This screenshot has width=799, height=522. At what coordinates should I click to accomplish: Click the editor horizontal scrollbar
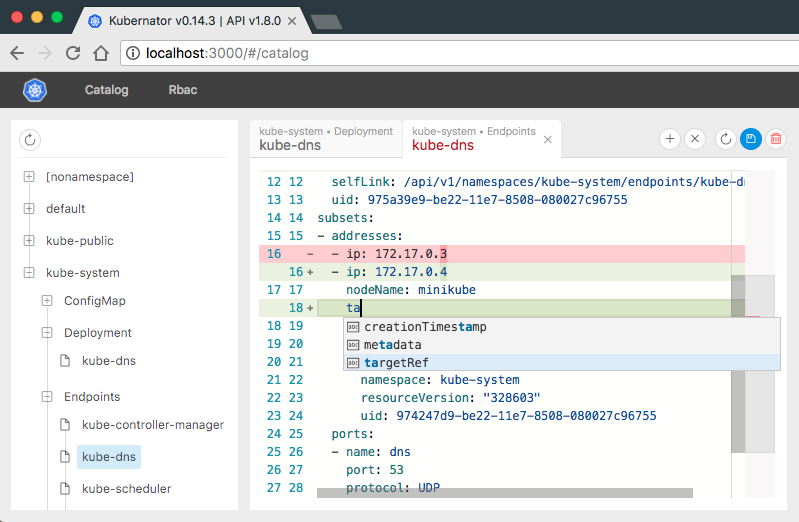(x=504, y=492)
